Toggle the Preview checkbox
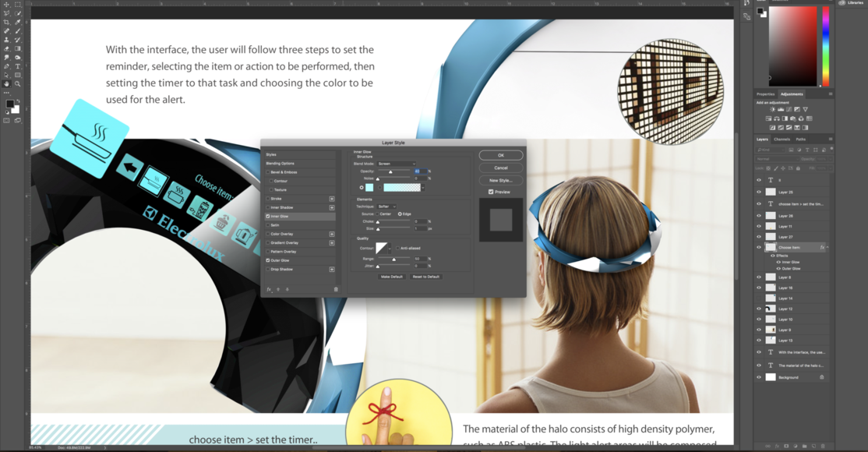This screenshot has width=868, height=452. [491, 192]
